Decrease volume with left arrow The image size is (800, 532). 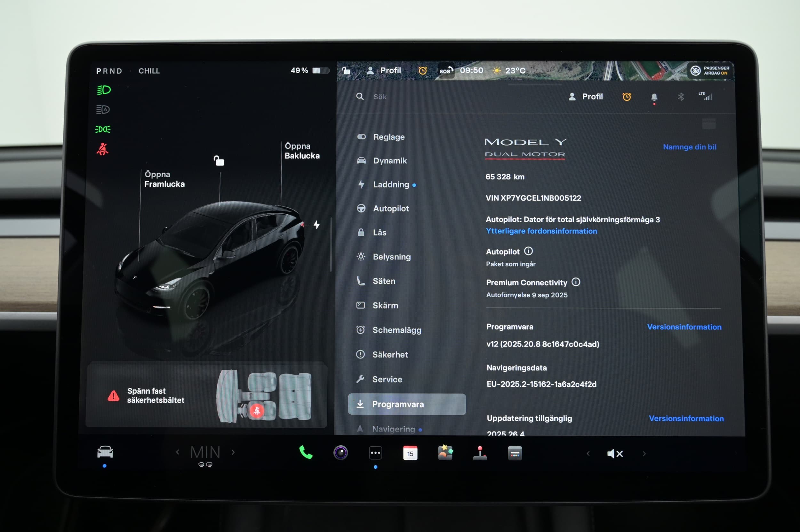tap(588, 454)
